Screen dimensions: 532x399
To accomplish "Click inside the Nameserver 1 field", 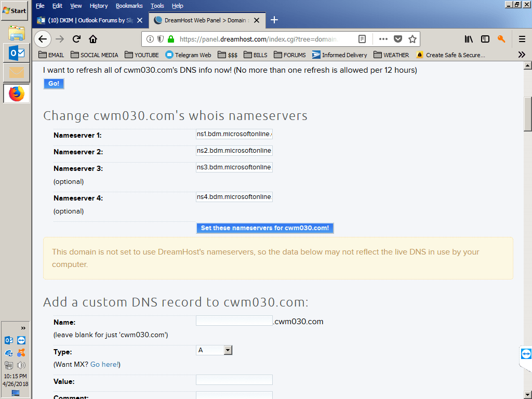I will point(234,134).
